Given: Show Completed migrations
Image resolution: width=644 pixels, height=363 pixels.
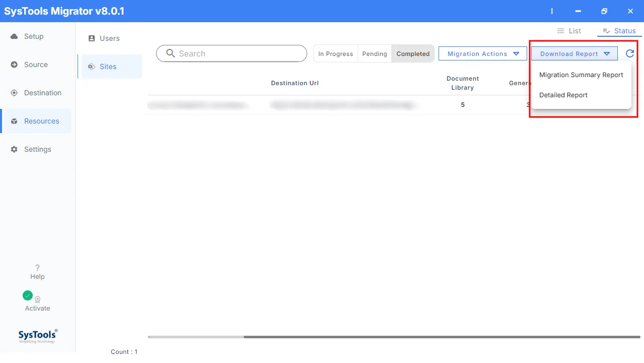Looking at the screenshot, I should tap(413, 54).
